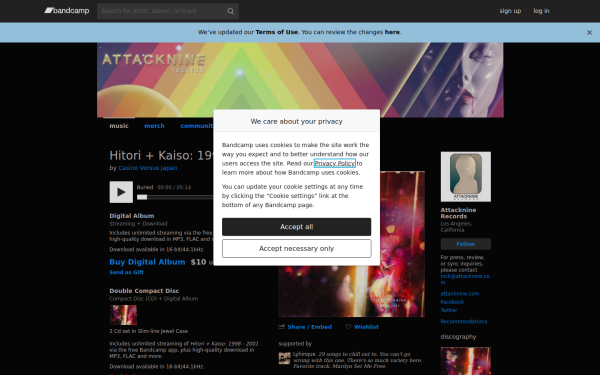Click the Double Compact Disc heading
Viewport: 600px width, 375px height.
click(144, 291)
